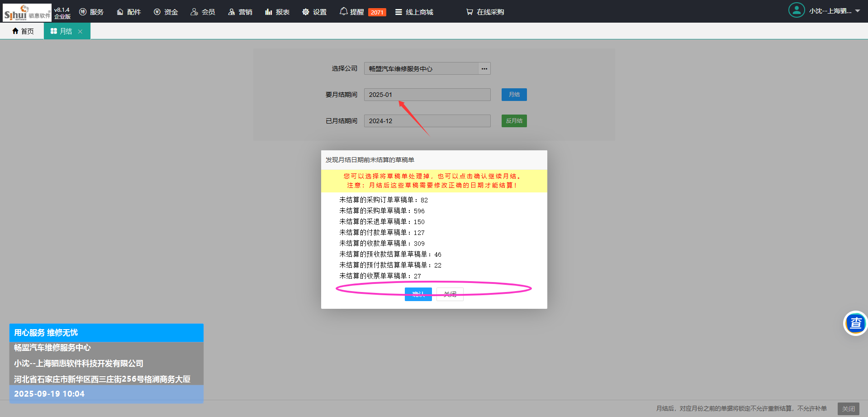The width and height of the screenshot is (868, 417).
Task: Open the 线上商城 online store menu
Action: pos(414,12)
